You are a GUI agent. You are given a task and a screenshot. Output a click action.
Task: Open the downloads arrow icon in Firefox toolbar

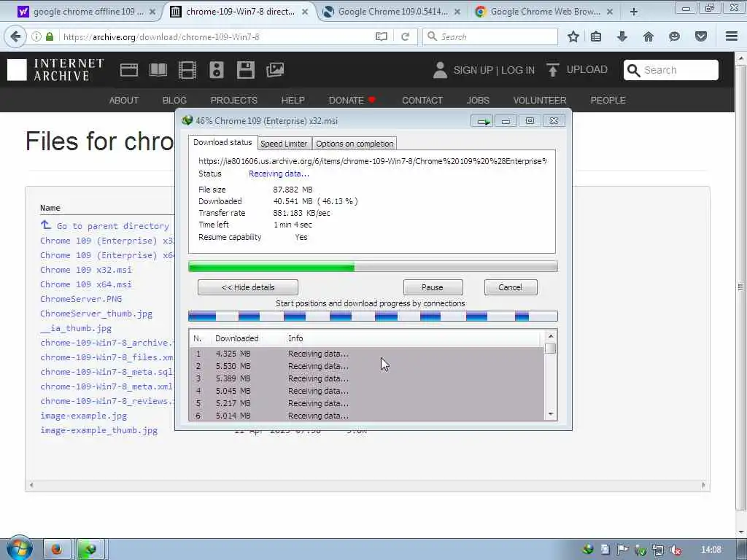(x=622, y=36)
